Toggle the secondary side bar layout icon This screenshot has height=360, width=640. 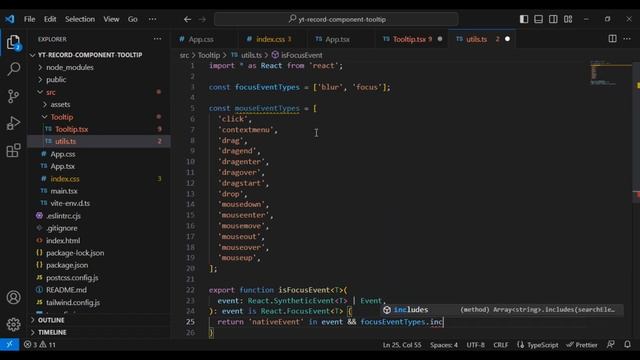[x=553, y=19]
